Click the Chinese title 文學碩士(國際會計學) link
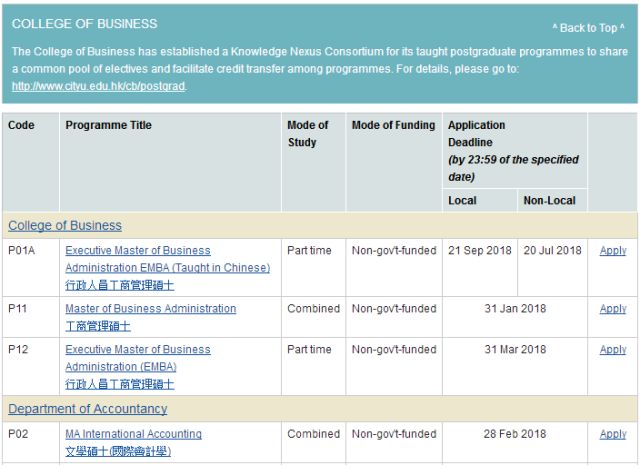Viewport: 640px width, 465px height. click(x=118, y=451)
